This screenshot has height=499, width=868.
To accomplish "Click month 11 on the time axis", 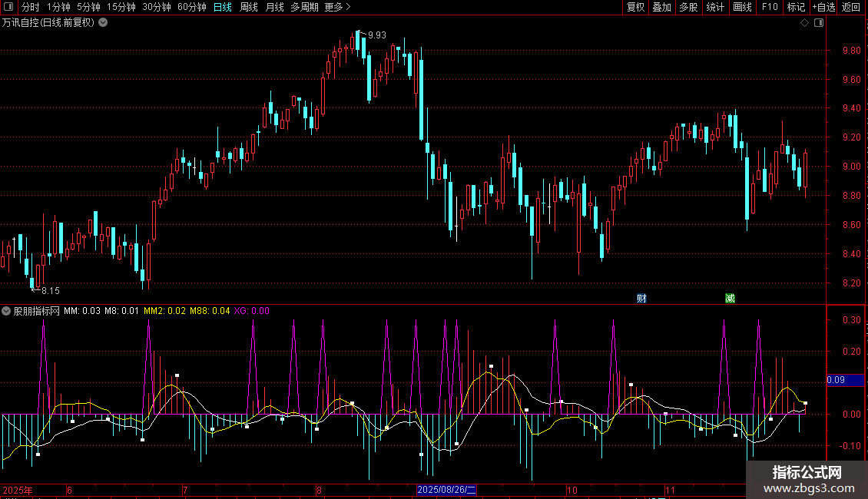I will pos(670,490).
